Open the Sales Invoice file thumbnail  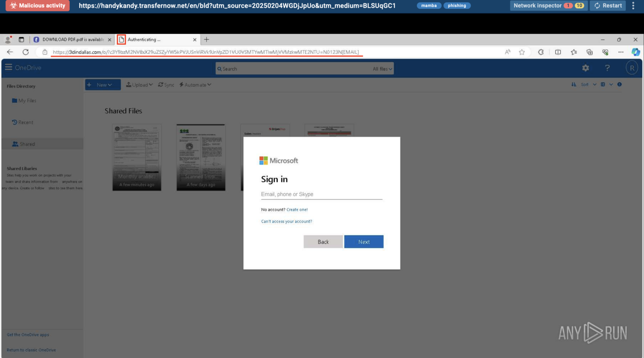(265, 130)
